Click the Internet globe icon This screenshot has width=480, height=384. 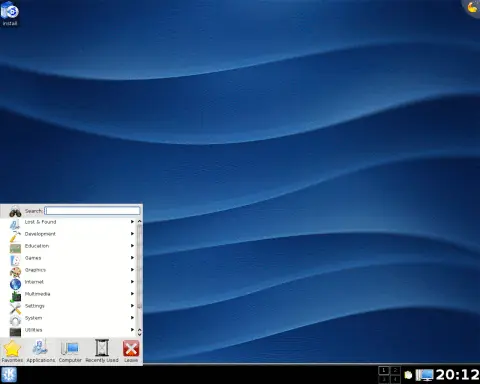[x=15, y=284]
